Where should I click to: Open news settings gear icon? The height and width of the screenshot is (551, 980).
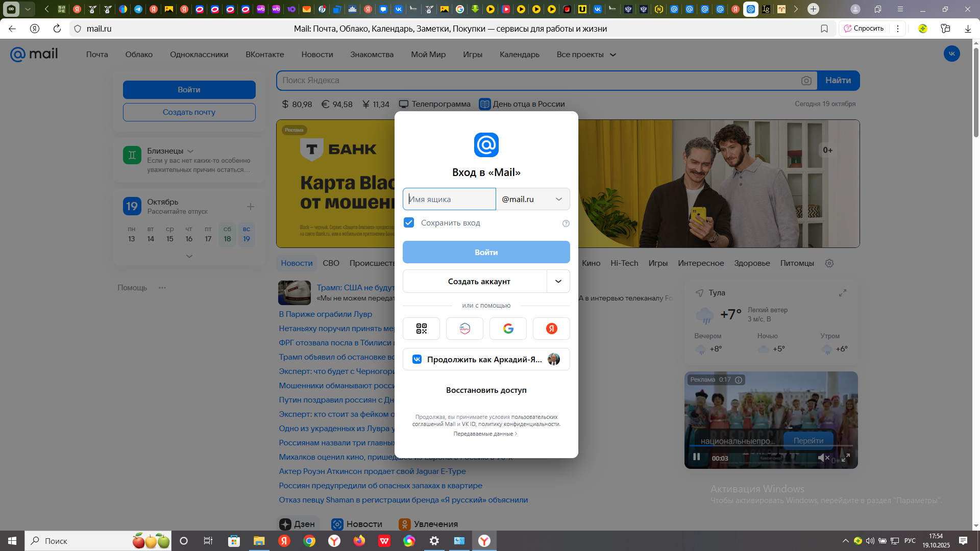[829, 263]
